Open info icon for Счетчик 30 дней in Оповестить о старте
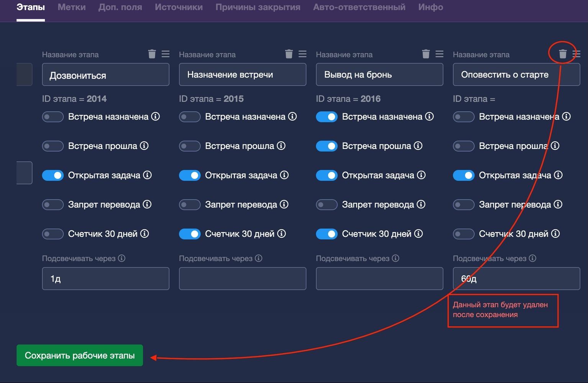Viewport: 588px width, 383px height. pyautogui.click(x=555, y=234)
